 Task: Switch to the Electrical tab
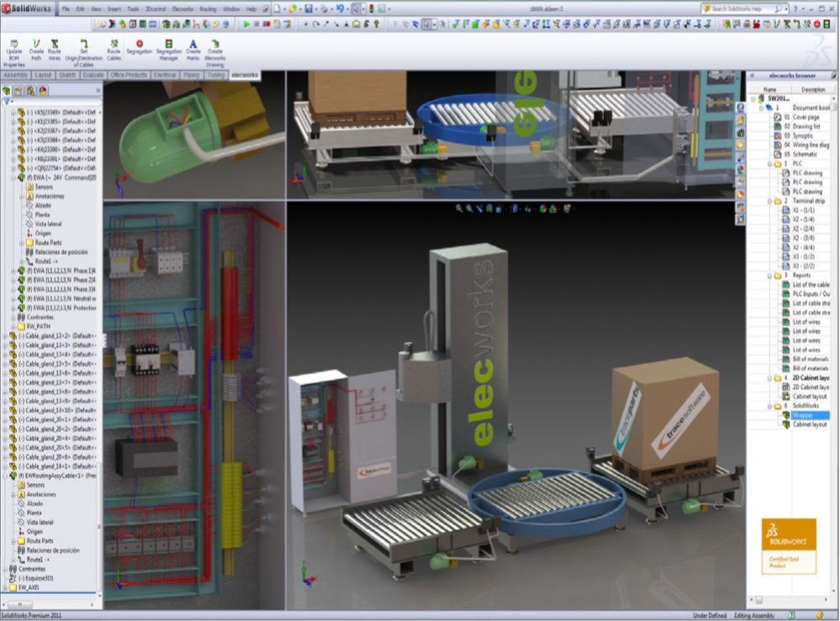point(165,76)
